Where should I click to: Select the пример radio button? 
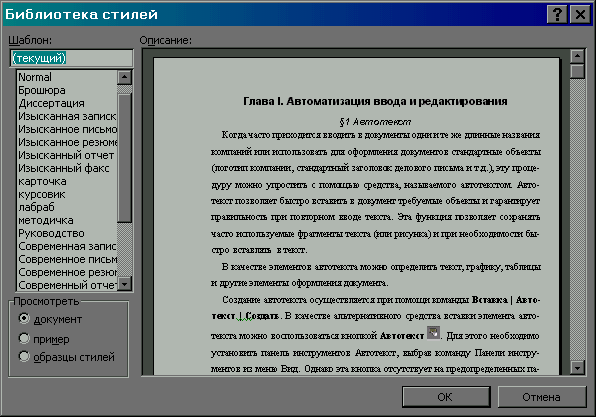point(24,338)
